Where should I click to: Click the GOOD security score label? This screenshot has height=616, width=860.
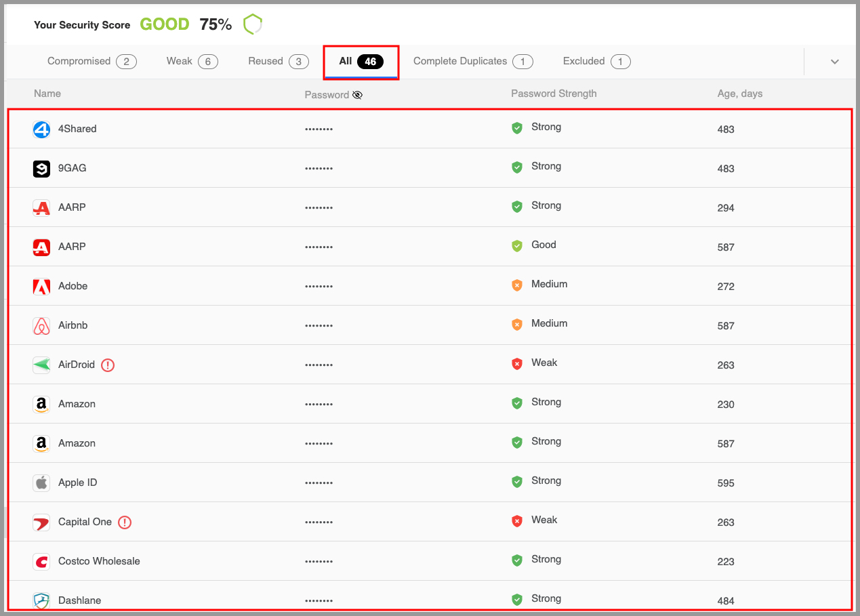pos(165,24)
